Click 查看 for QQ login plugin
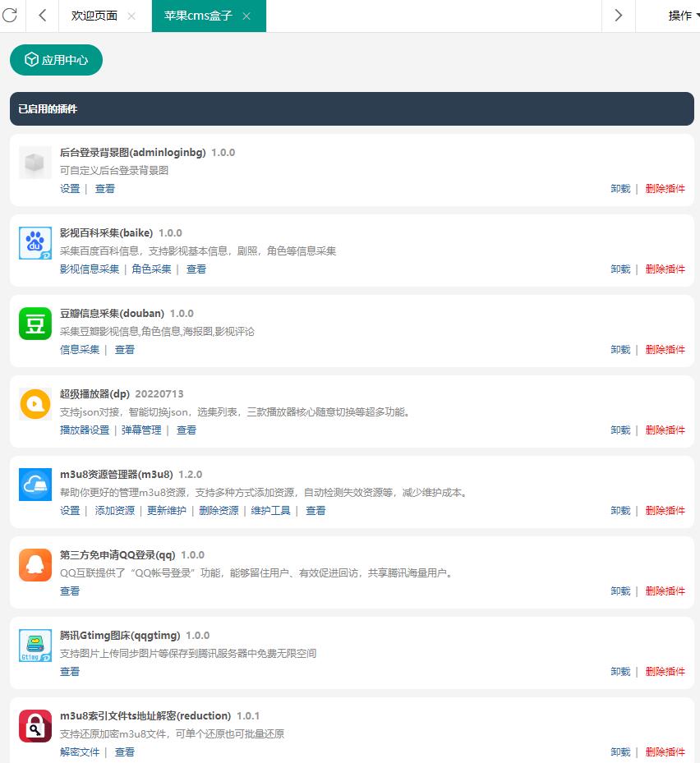The height and width of the screenshot is (763, 700). 70,591
